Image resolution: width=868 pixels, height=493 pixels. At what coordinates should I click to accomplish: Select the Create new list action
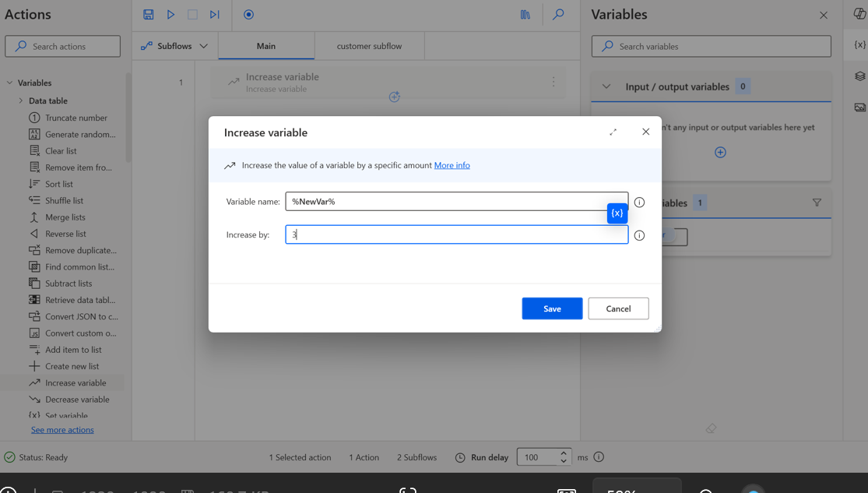pyautogui.click(x=64, y=366)
